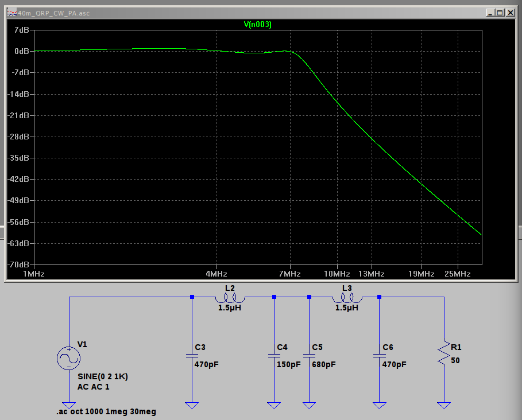The image size is (522, 420).
Task: Click the 7MHz frequency axis label
Action: point(289,274)
